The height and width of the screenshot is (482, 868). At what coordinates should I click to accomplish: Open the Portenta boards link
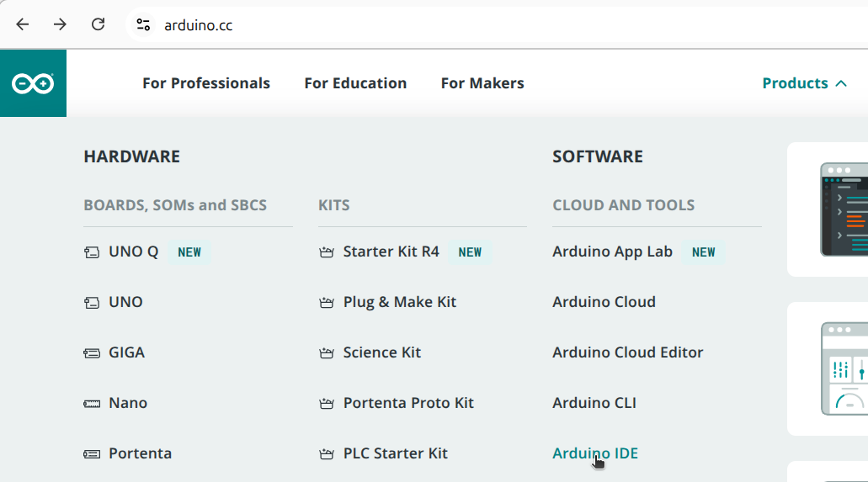coord(140,453)
